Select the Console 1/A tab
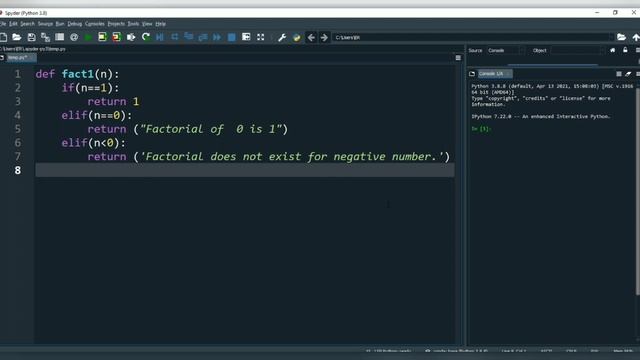The width and height of the screenshot is (640, 360). [x=495, y=74]
